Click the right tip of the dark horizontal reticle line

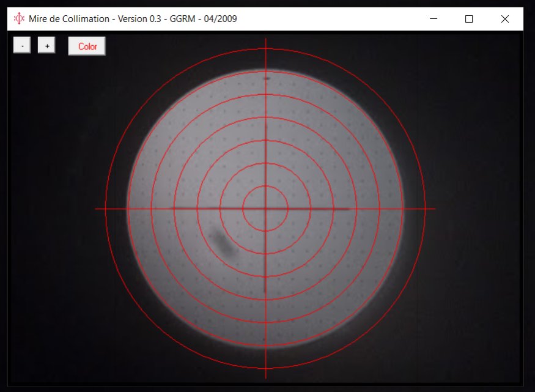coord(349,209)
